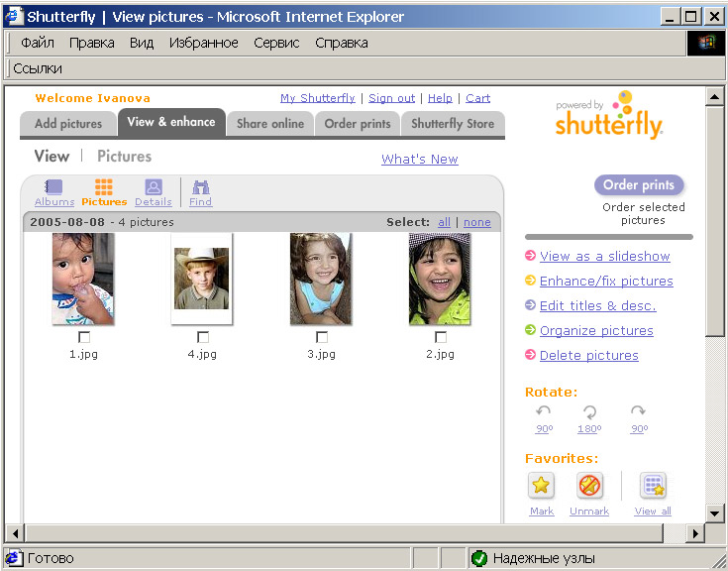Select all pictures link

(445, 222)
